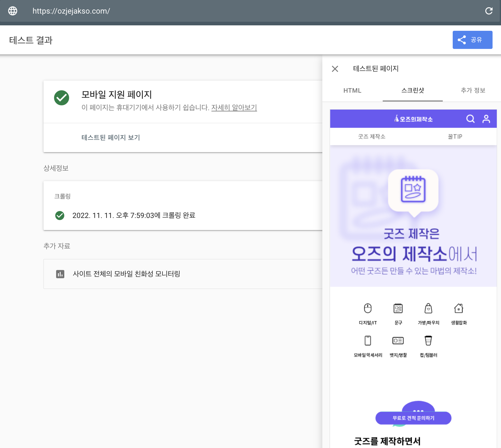This screenshot has width=501, height=448.
Task: Click the 모바일악세서리 phone icon
Action: (368, 341)
